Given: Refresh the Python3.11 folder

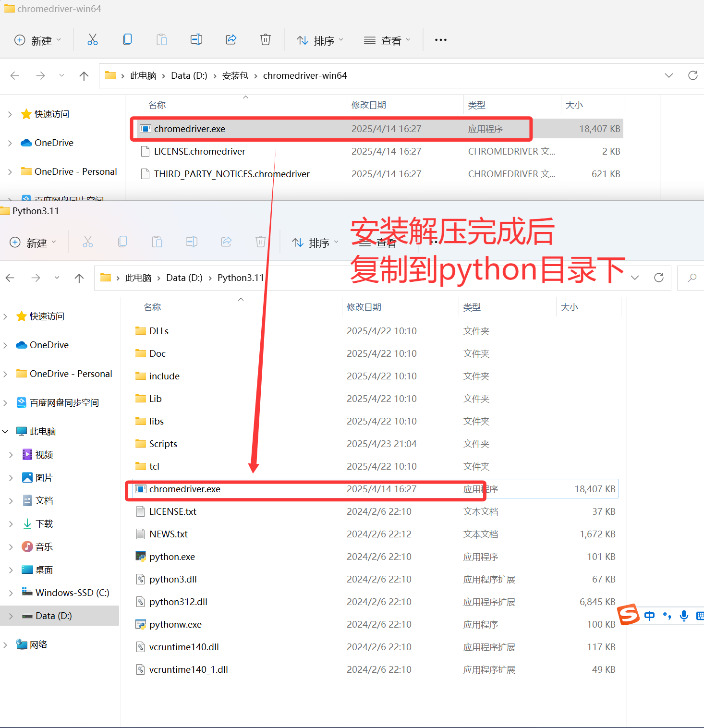Looking at the screenshot, I should (659, 278).
